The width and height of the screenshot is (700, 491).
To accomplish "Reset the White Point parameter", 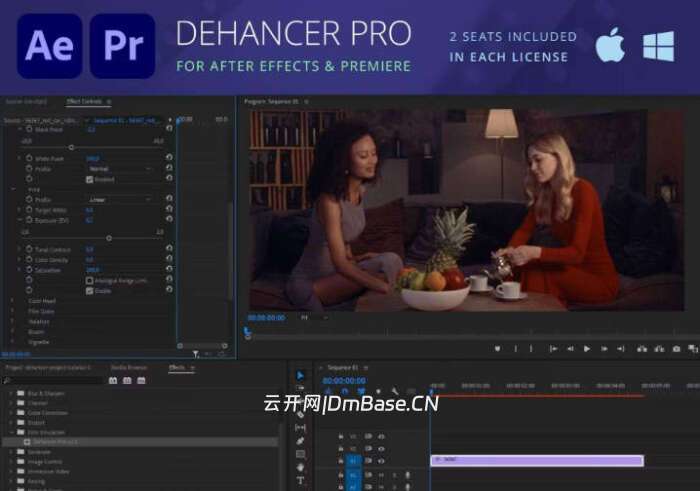I will [x=169, y=158].
